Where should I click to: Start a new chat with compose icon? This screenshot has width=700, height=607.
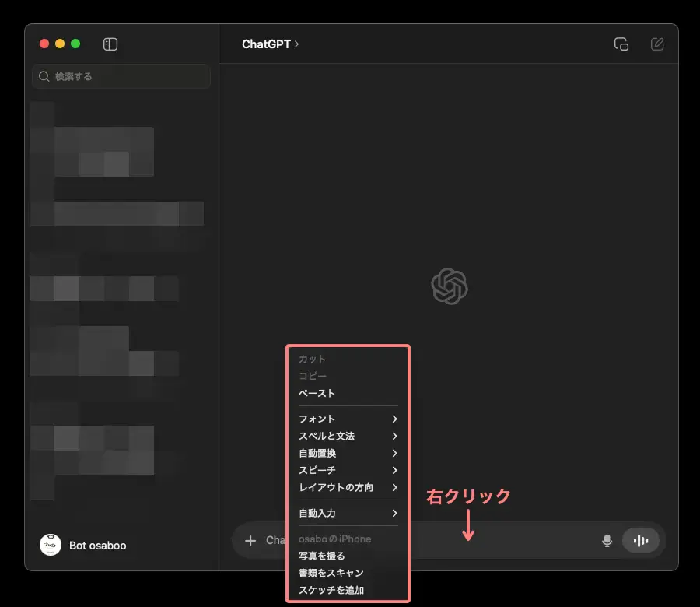coord(657,44)
